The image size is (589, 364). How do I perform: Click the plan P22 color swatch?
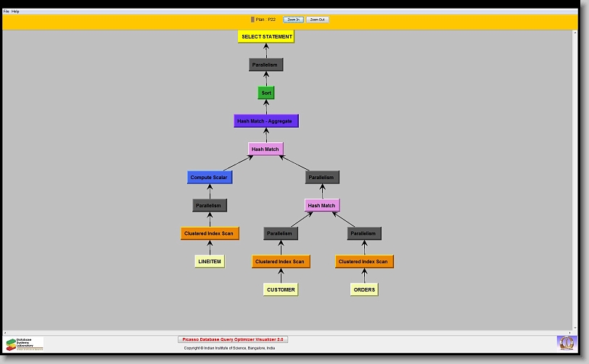[252, 20]
